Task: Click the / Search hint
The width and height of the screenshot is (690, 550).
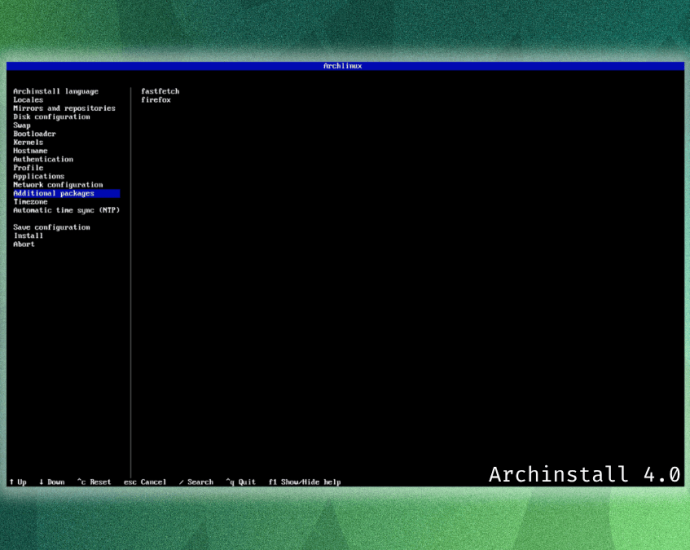Action: pos(196,482)
